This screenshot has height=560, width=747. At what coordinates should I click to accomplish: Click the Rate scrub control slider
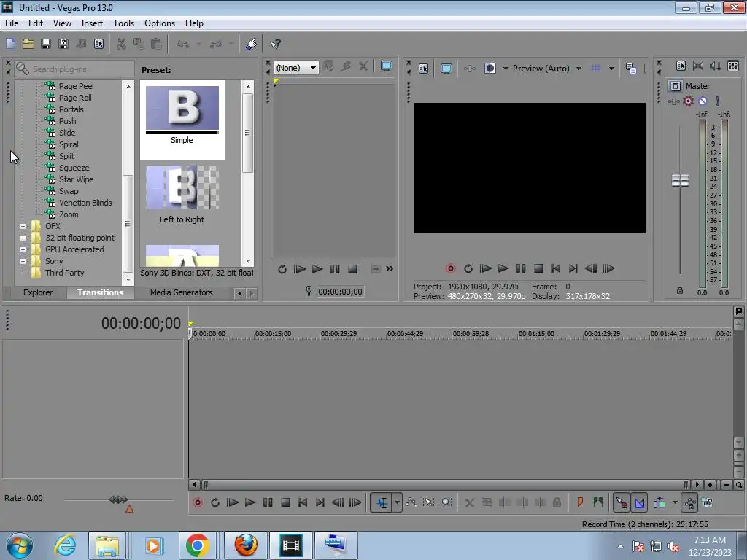[118, 499]
